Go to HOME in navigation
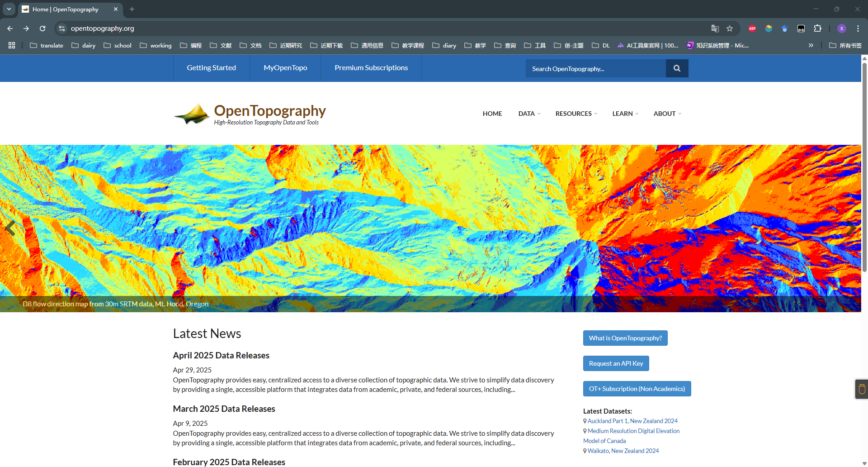 point(492,114)
